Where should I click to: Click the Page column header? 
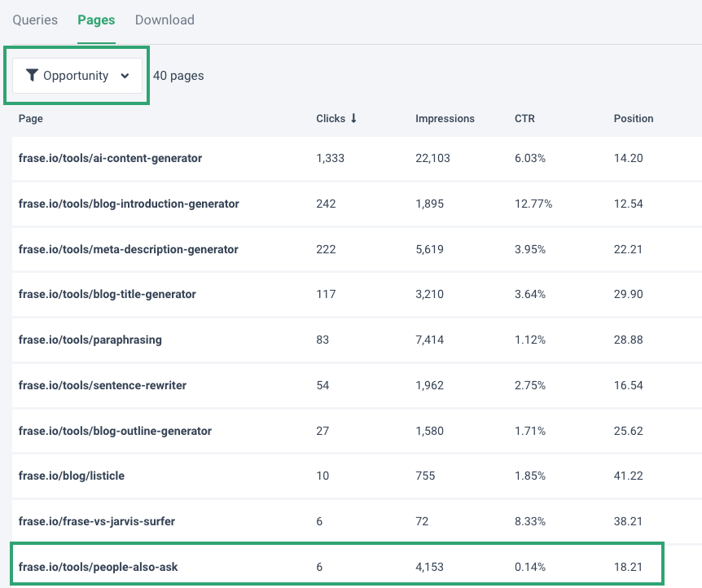(31, 119)
